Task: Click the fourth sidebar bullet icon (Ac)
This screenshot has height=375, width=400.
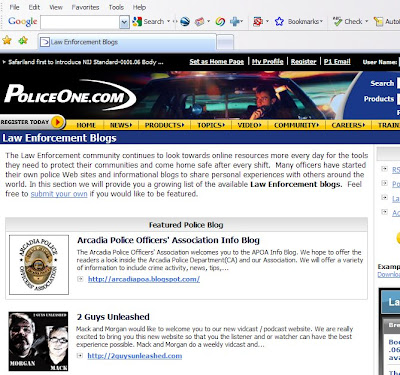Action: [x=384, y=212]
